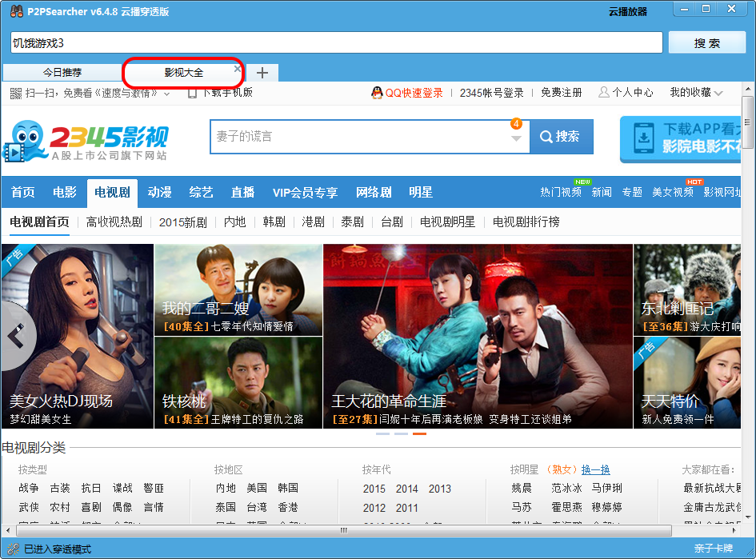Open 东北剿匪记 thumbnail
The height and width of the screenshot is (559, 756).
click(x=687, y=289)
